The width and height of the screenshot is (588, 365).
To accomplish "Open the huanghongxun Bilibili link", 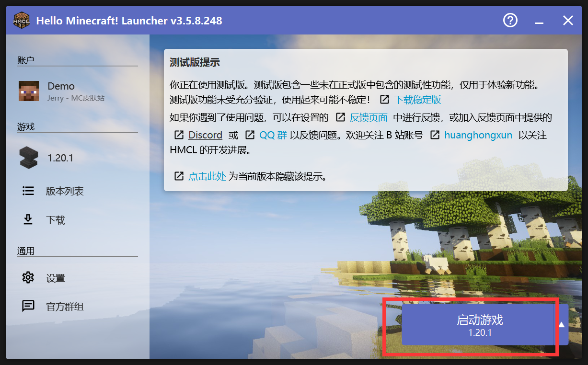I will click(x=478, y=135).
